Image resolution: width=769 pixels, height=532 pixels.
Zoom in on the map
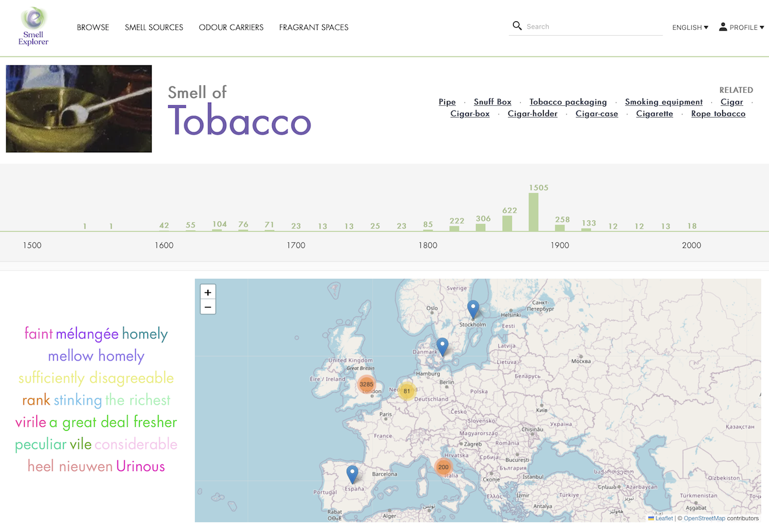[x=208, y=292]
